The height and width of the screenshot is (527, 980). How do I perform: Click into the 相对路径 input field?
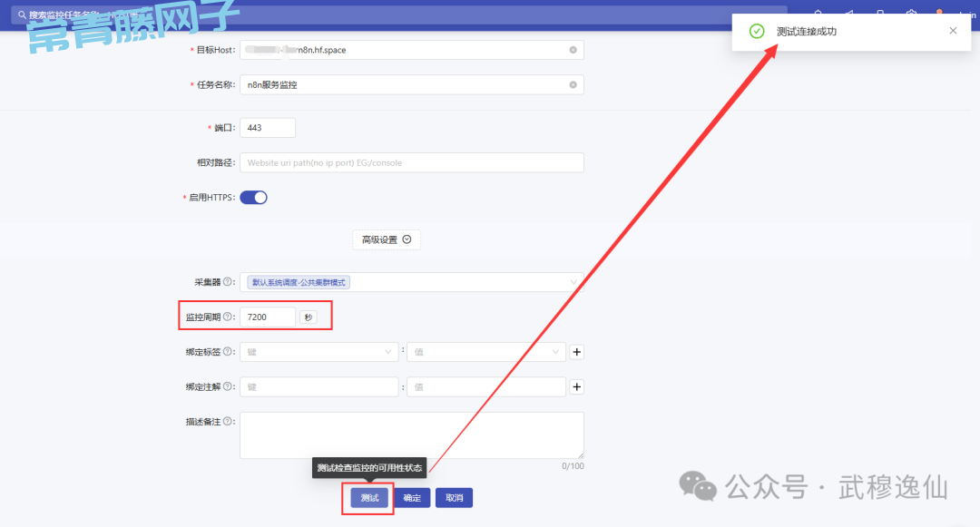411,162
